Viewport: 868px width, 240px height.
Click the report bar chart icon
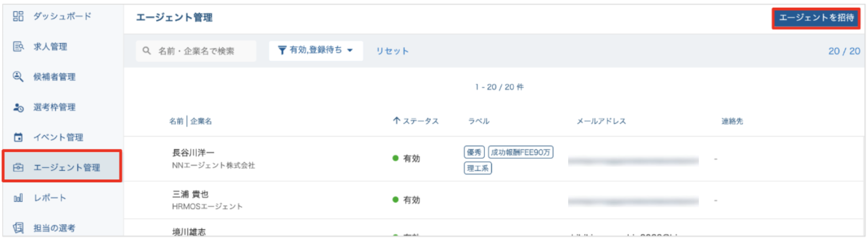click(18, 198)
